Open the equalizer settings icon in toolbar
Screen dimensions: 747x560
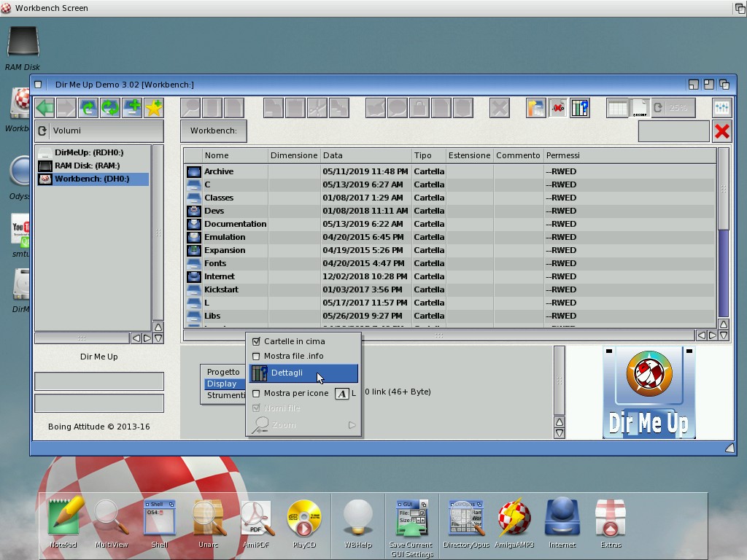coord(721,108)
